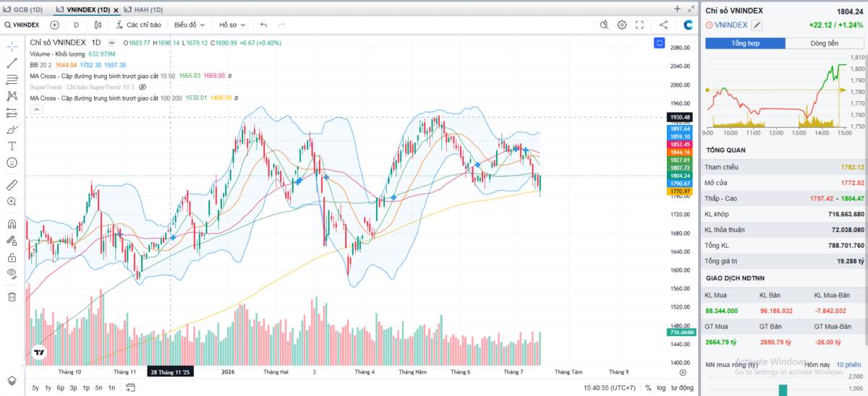Select the Tổng hợp tab
Screen dimensions: 868x396
(745, 43)
